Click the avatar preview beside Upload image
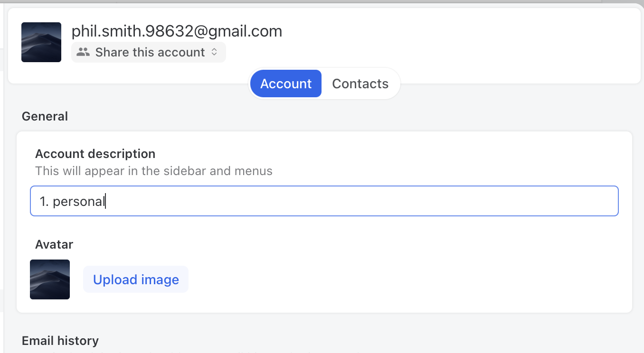 (50, 279)
